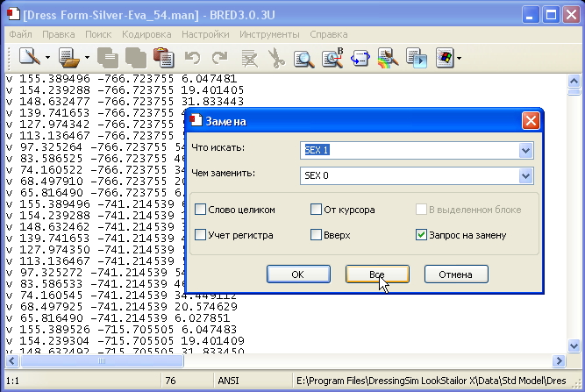Open the dropdown arrow beside New document

click(x=47, y=58)
